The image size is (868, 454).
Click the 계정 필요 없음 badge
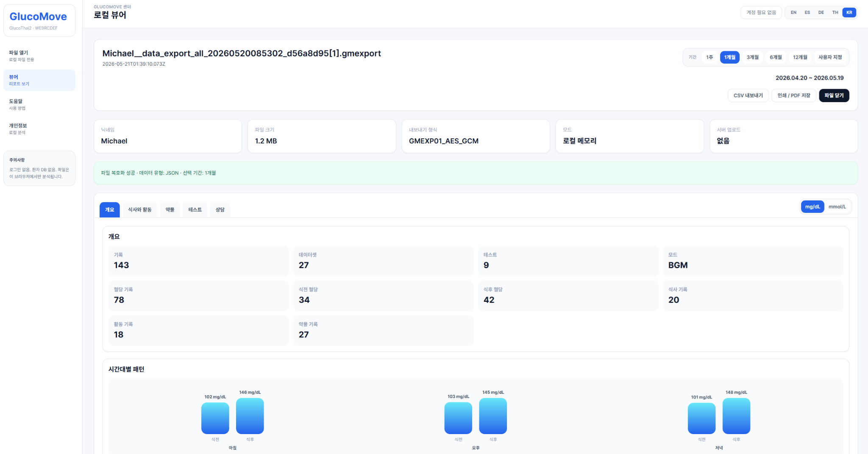761,12
